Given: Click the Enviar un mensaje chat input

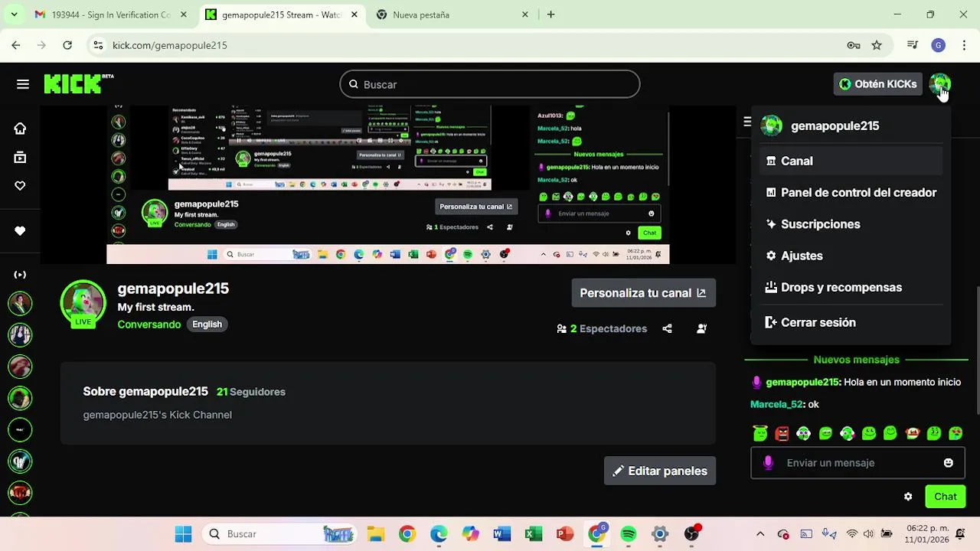Looking at the screenshot, I should [x=857, y=463].
